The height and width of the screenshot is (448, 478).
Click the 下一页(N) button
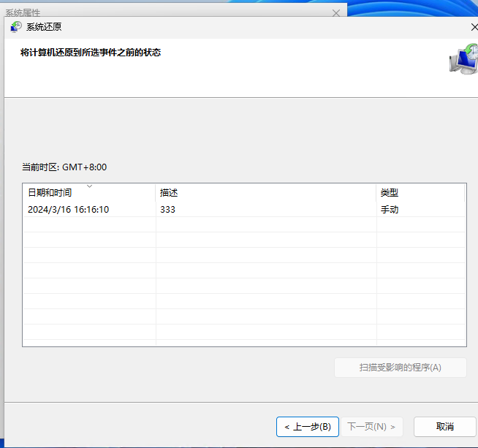pyautogui.click(x=371, y=427)
